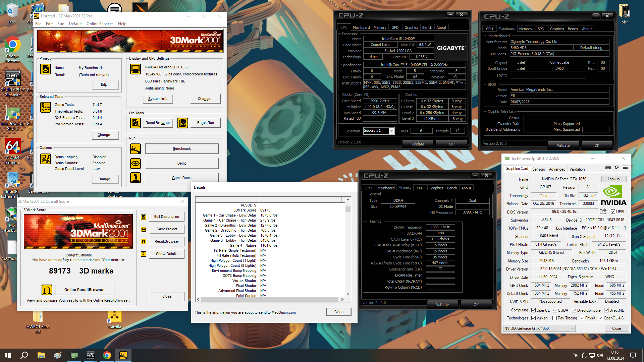This screenshot has width=644, height=362.
Task: Click Close in the Details window
Action: point(339,312)
